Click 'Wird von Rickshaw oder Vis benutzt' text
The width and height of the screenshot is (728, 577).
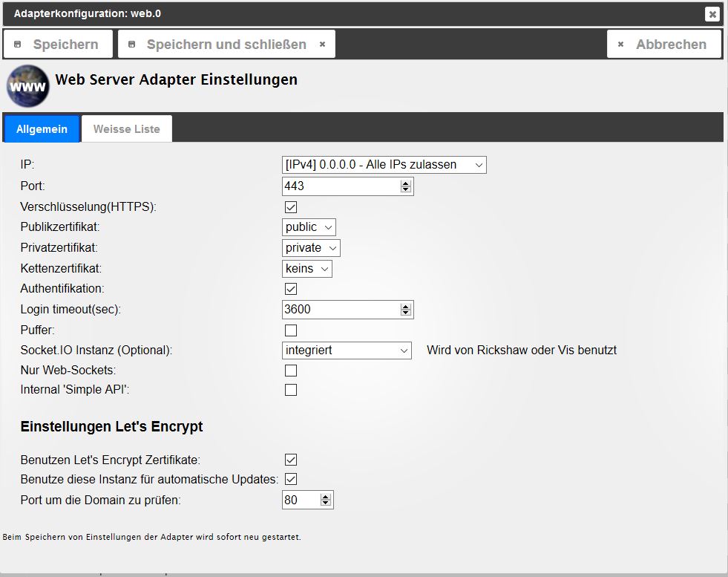click(x=522, y=351)
